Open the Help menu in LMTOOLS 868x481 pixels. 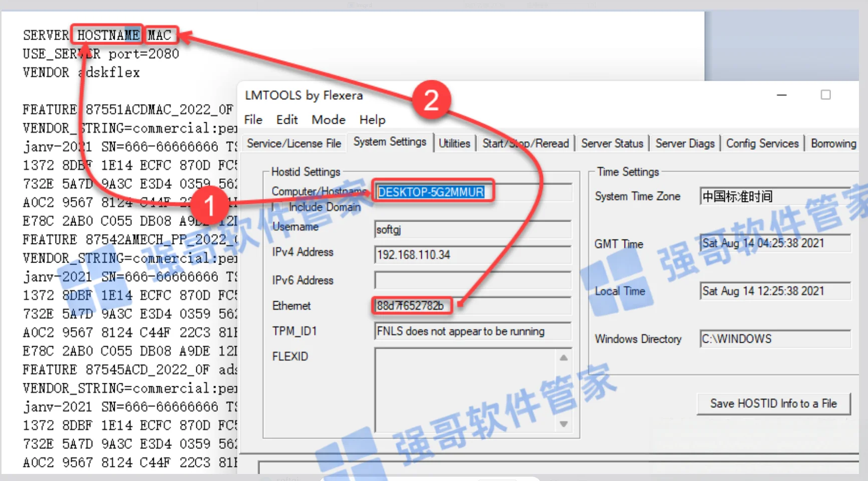(x=372, y=120)
